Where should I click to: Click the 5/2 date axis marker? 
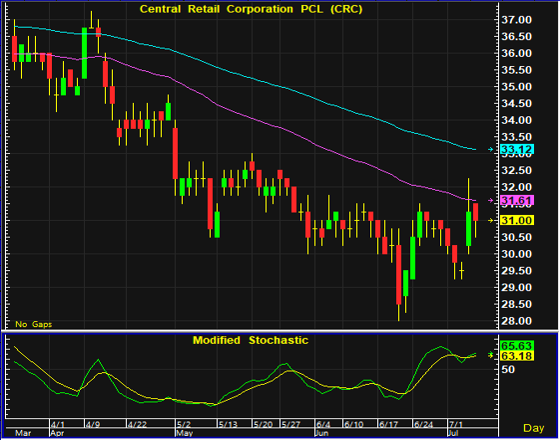pyautogui.click(x=184, y=425)
